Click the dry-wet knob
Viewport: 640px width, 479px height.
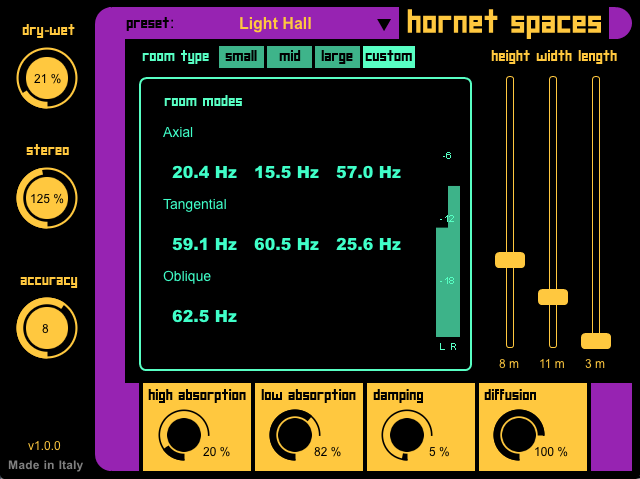click(x=47, y=78)
